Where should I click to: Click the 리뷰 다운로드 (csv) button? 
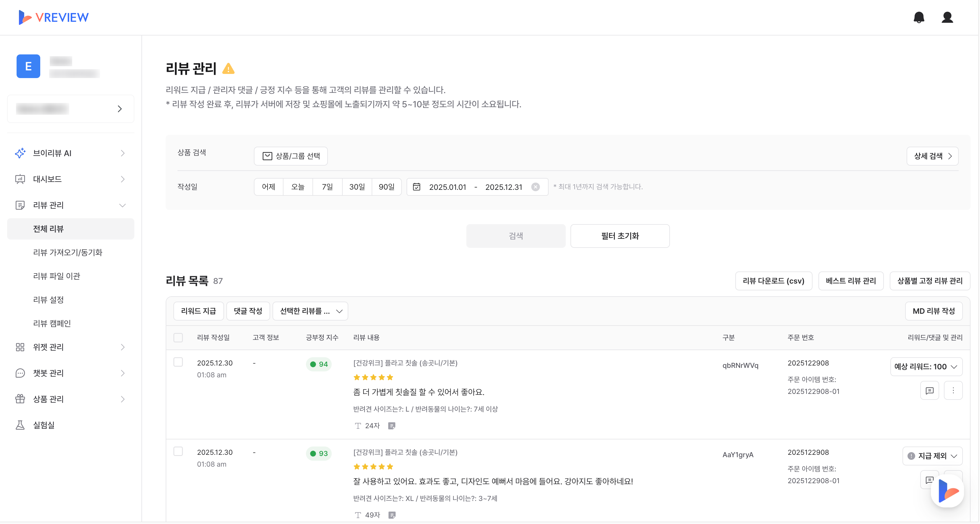(773, 281)
